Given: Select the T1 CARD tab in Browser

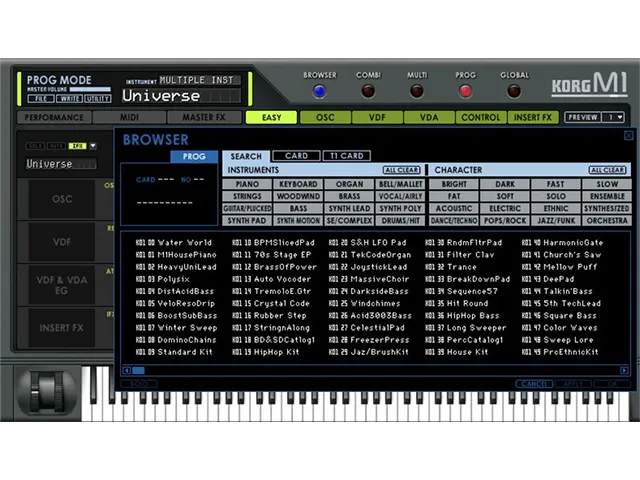Looking at the screenshot, I should point(347,156).
